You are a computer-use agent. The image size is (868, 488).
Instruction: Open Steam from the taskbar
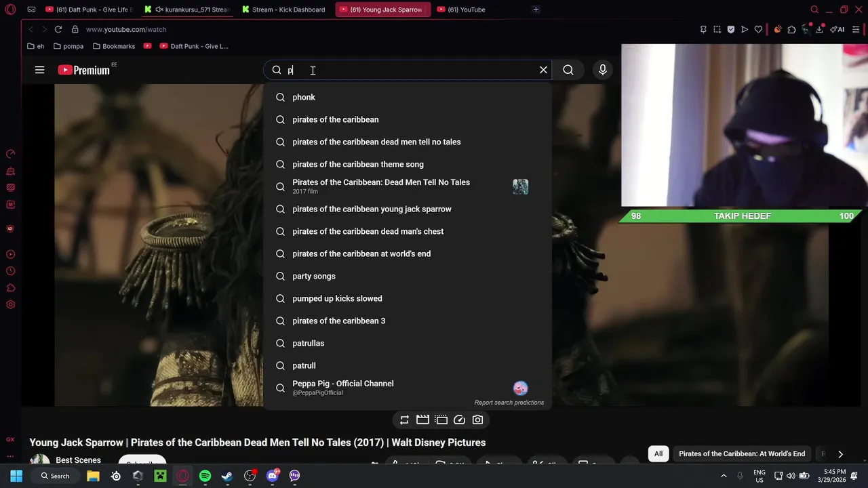pos(227,476)
